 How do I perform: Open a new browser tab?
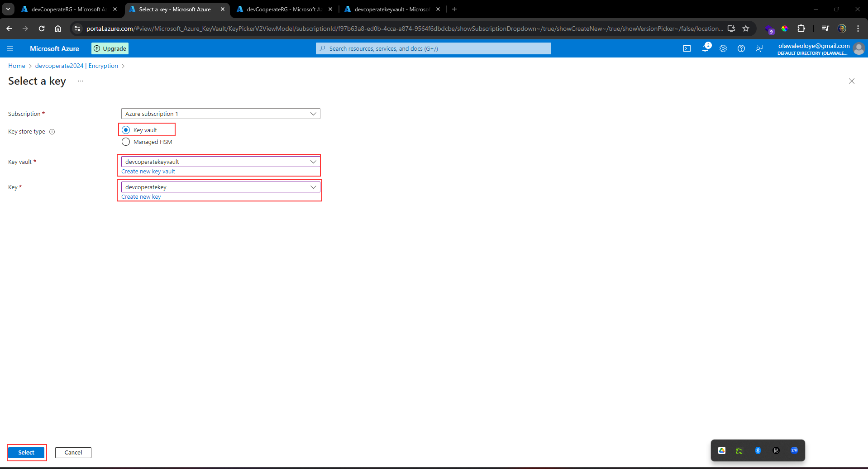click(x=454, y=9)
